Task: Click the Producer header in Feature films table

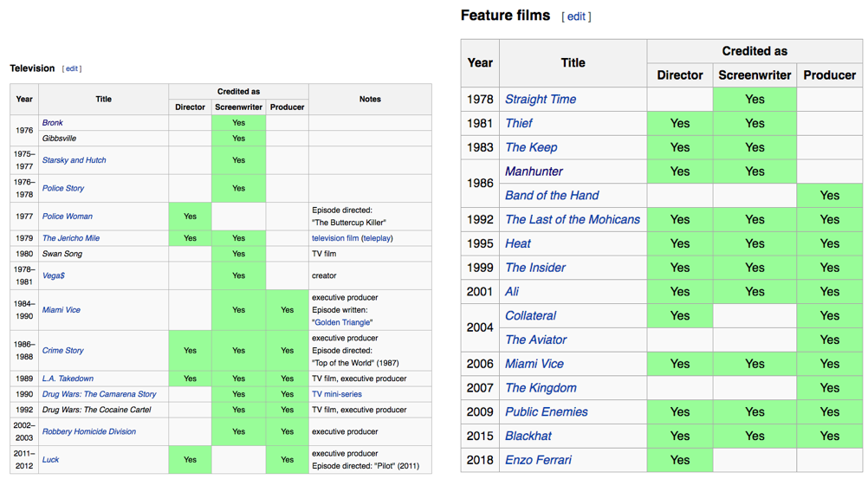Action: point(829,75)
